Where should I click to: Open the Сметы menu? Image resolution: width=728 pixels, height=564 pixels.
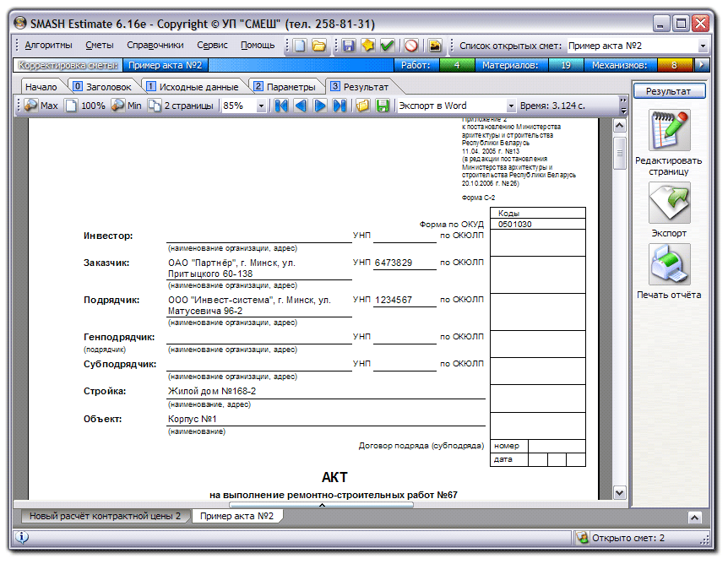(100, 45)
